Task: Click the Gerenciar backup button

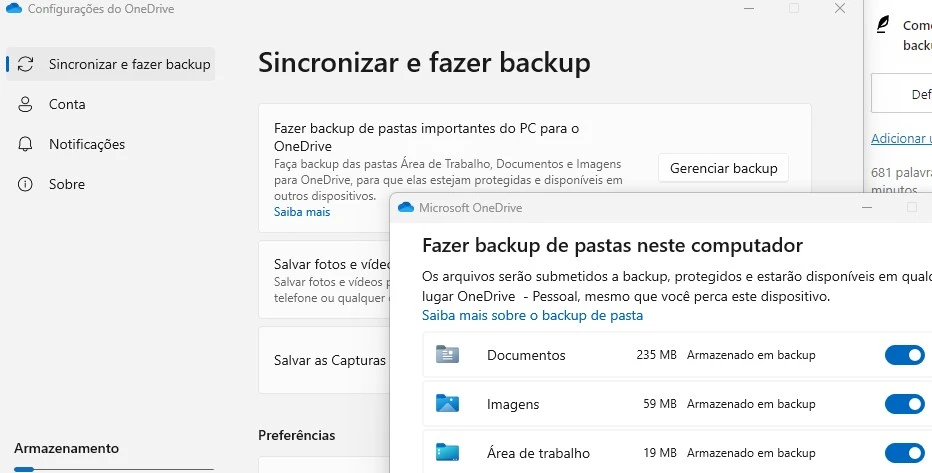Action: (x=723, y=168)
